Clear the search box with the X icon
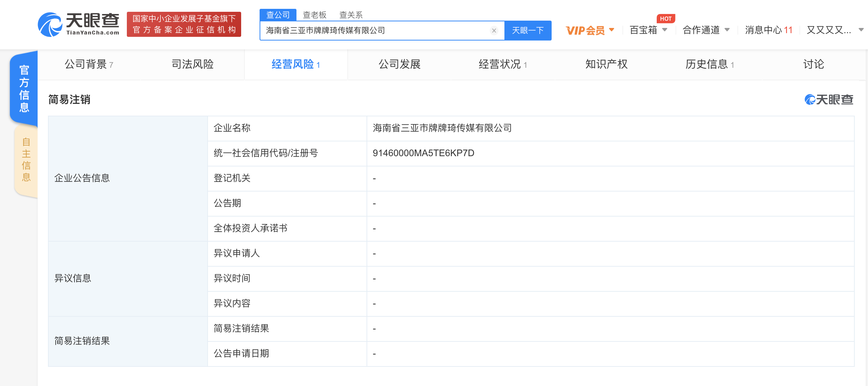This screenshot has width=868, height=386. pos(494,31)
